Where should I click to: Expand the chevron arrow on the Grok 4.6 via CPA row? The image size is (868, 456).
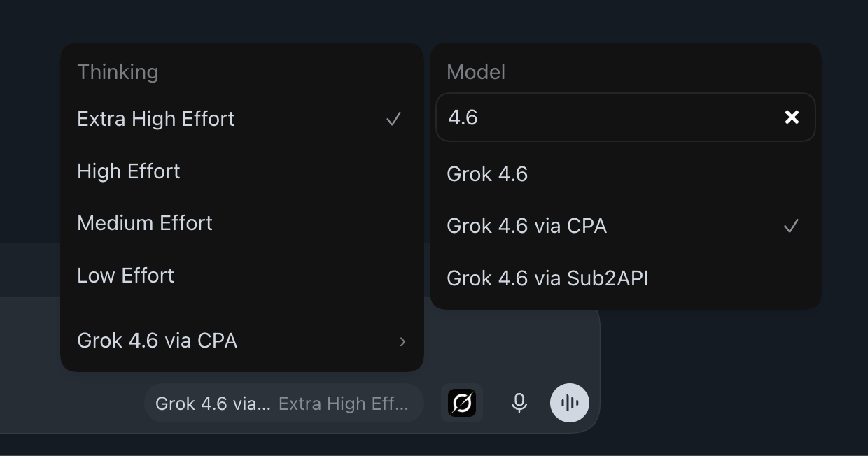tap(402, 341)
